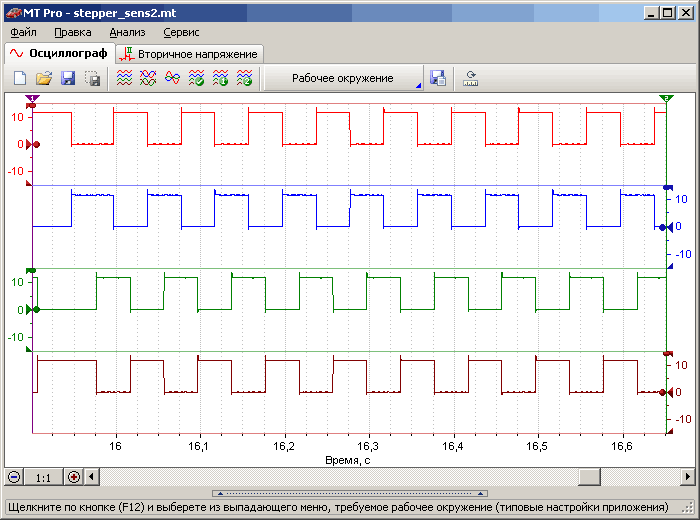Click the zoom in plus button
Viewport: 700px width, 520px height.
click(74, 477)
